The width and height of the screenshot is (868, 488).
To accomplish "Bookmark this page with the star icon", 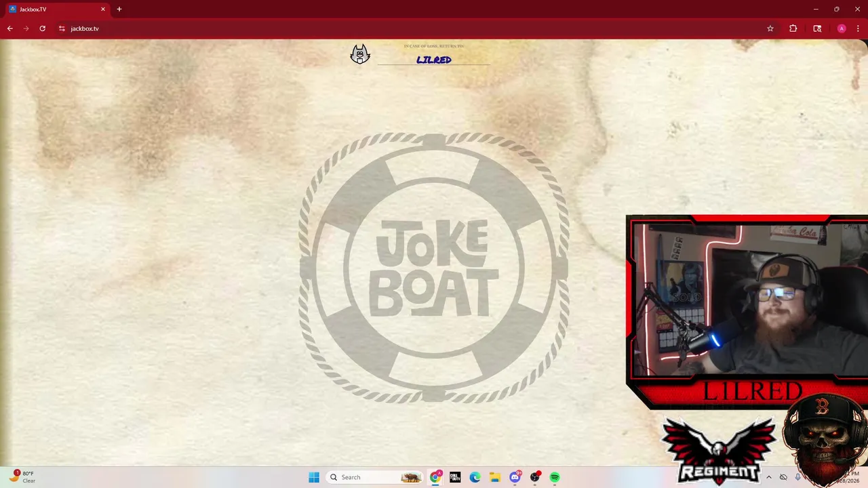I will coord(770,28).
